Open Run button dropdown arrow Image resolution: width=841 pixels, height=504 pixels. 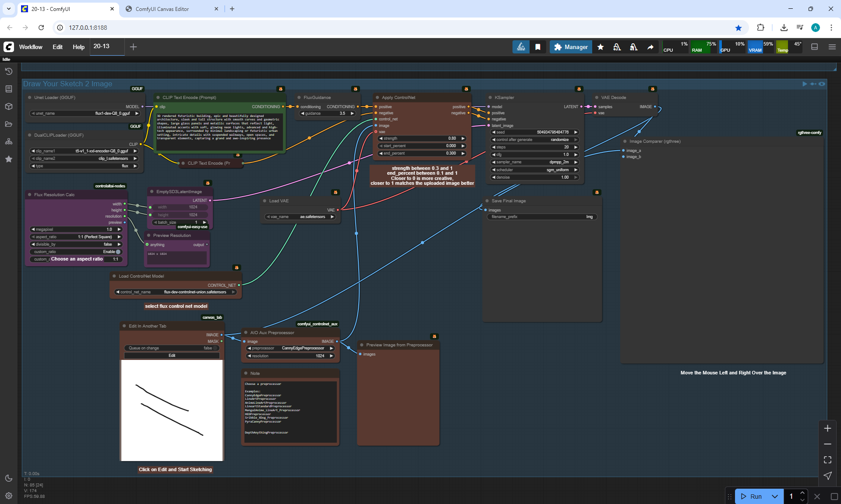[x=774, y=496]
